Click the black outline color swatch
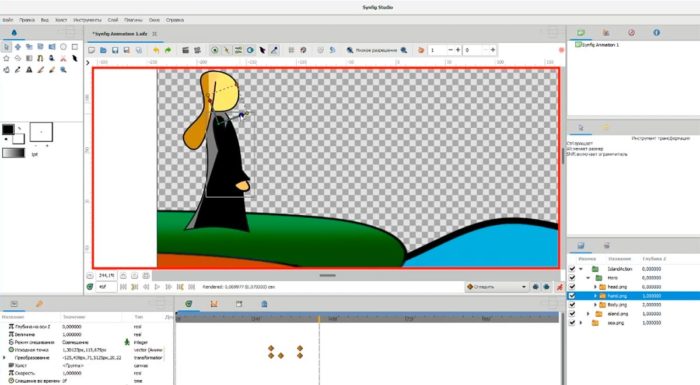The height and width of the screenshot is (385, 700). (x=8, y=130)
